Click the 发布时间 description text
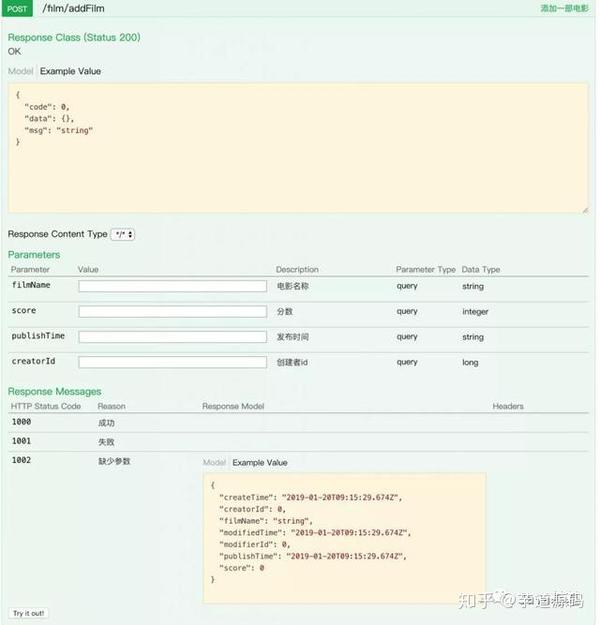The height and width of the screenshot is (625, 600). pos(293,337)
